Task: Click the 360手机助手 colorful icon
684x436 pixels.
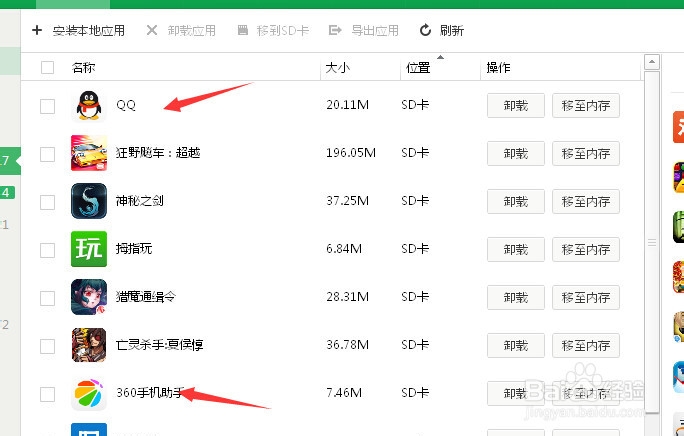Action: (89, 393)
